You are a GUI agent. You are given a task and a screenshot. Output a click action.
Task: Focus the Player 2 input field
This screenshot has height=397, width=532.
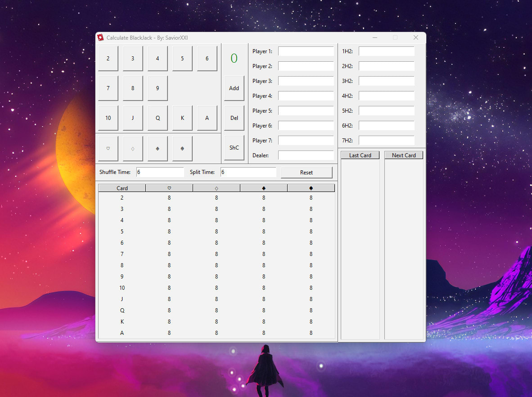pyautogui.click(x=306, y=66)
